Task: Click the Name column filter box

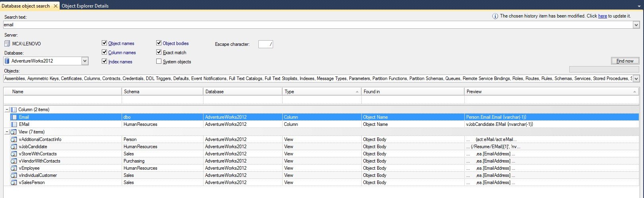Action: pyautogui.click(x=63, y=100)
